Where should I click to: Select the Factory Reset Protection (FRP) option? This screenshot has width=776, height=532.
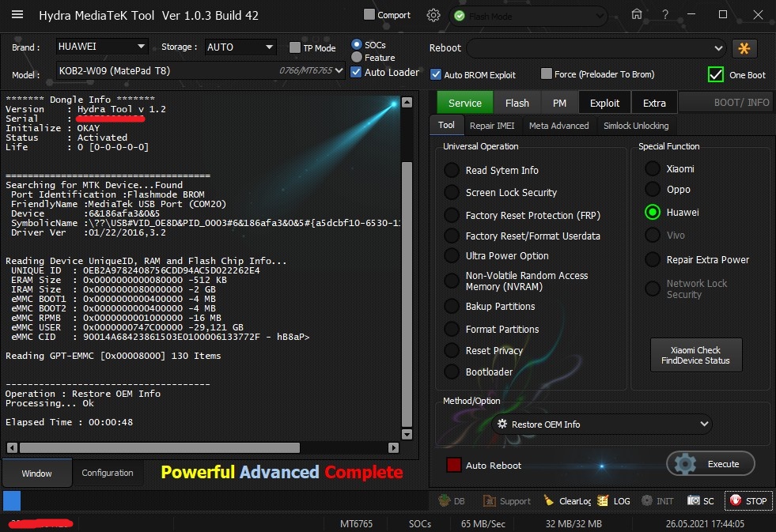[x=452, y=215]
